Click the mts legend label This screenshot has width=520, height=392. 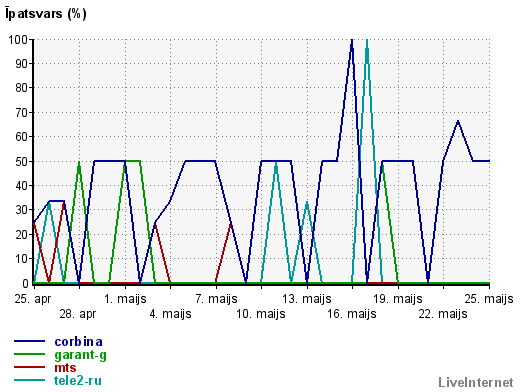pyautogui.click(x=65, y=368)
